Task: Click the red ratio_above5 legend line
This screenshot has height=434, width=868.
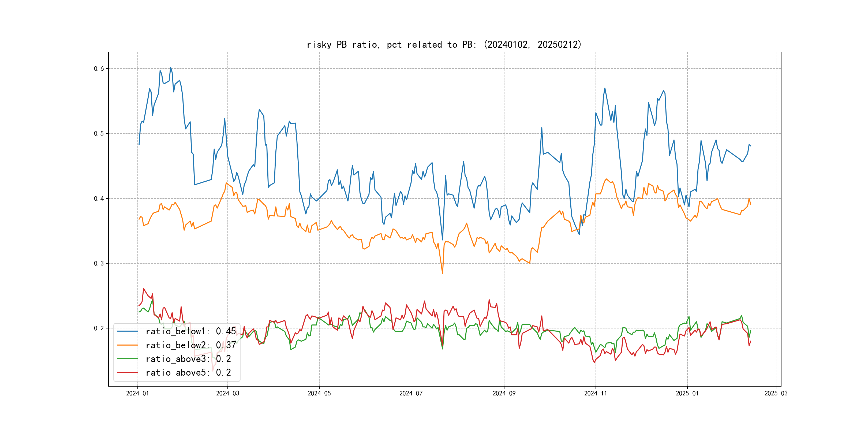Action: coord(127,373)
